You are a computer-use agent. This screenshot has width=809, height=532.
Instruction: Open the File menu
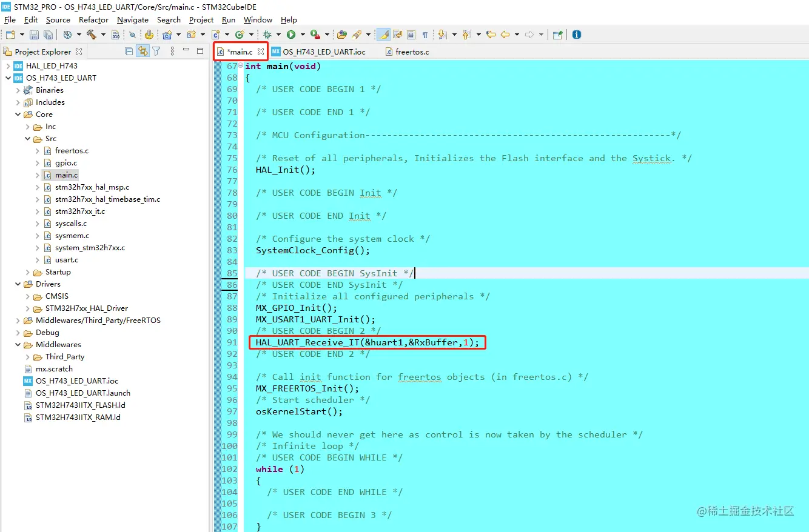tap(10, 19)
